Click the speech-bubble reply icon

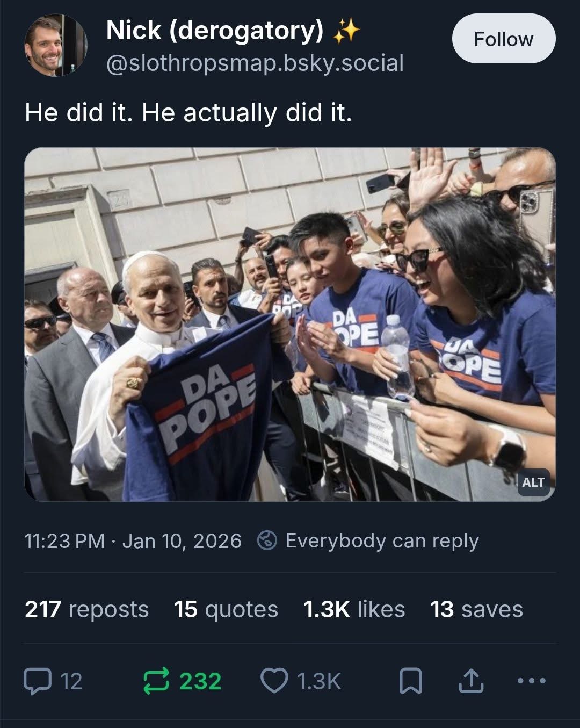click(38, 681)
